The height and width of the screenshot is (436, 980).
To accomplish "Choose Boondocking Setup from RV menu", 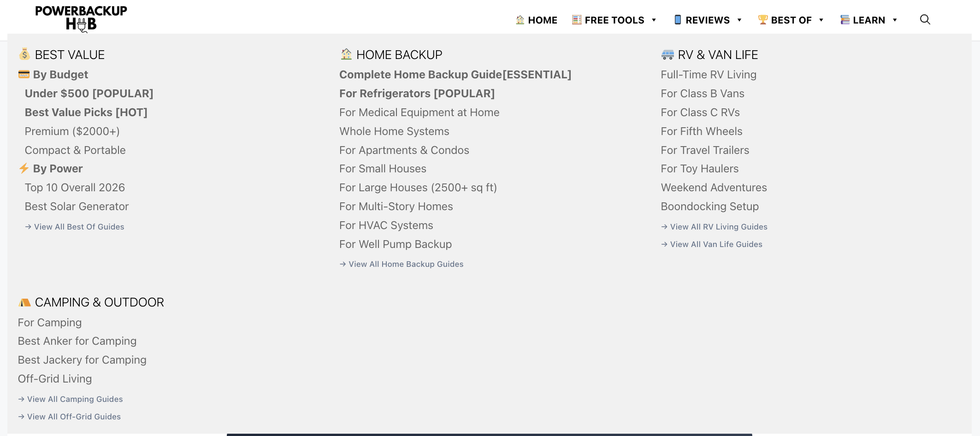I will 709,206.
